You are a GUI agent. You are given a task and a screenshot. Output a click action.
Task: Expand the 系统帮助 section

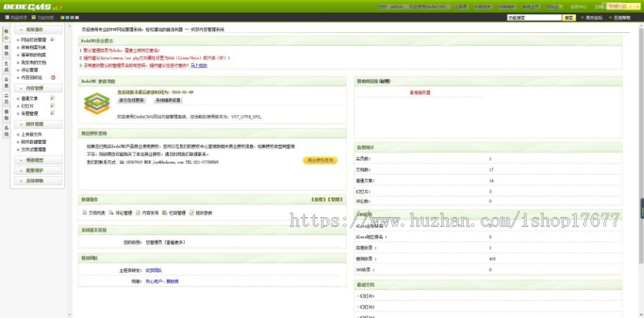(x=38, y=180)
